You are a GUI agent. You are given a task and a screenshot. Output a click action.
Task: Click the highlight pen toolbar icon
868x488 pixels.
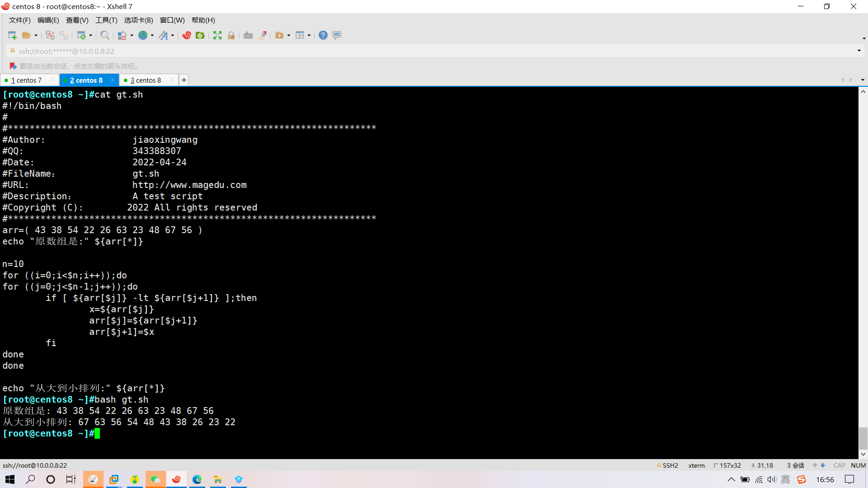coord(262,35)
